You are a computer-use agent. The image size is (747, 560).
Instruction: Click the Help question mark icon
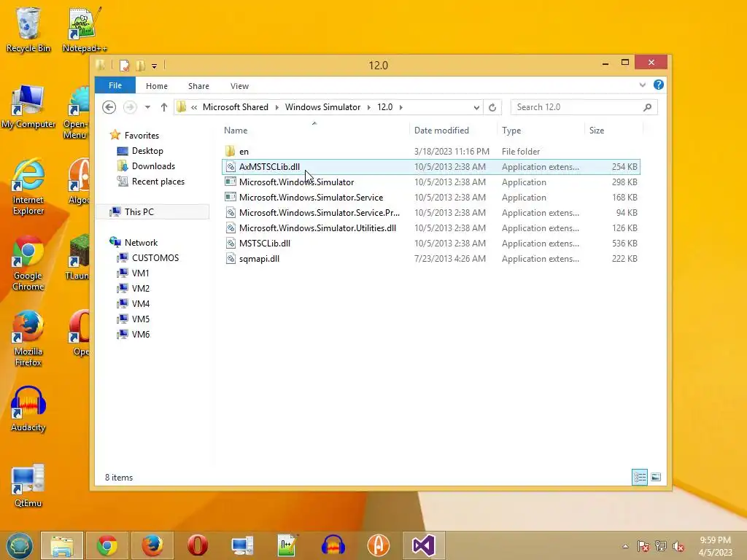point(659,85)
